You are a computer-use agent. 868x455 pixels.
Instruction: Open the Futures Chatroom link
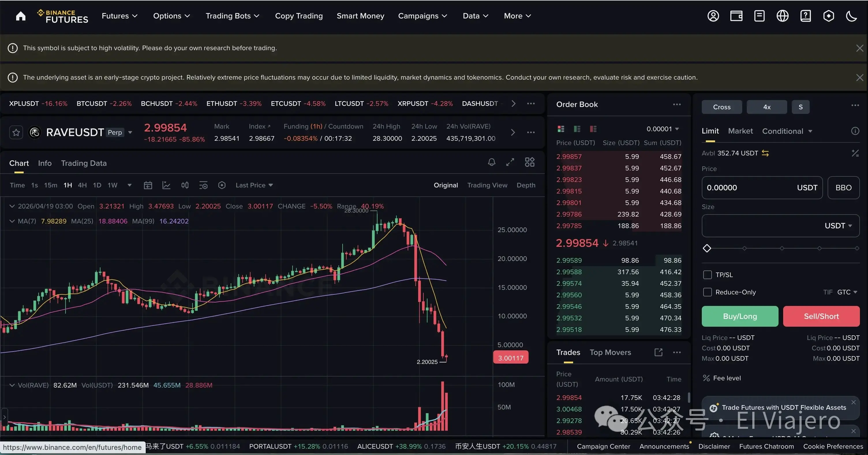766,446
